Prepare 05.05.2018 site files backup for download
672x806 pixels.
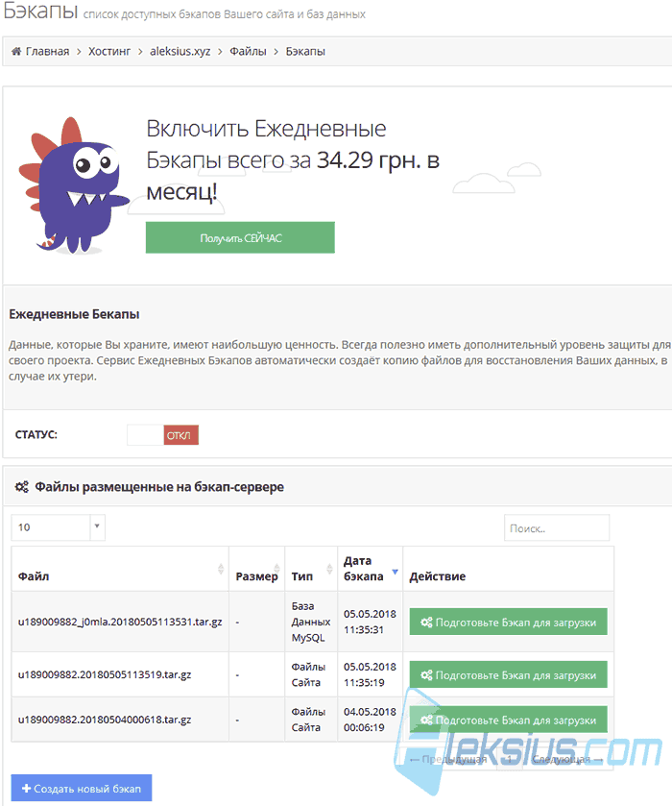click(x=508, y=674)
